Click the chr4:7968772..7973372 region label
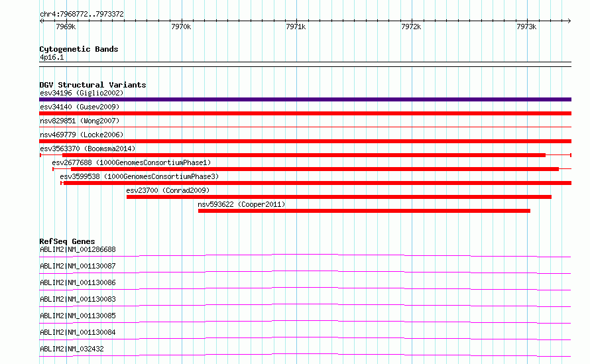Image resolution: width=590 pixels, height=364 pixels. 82,14
